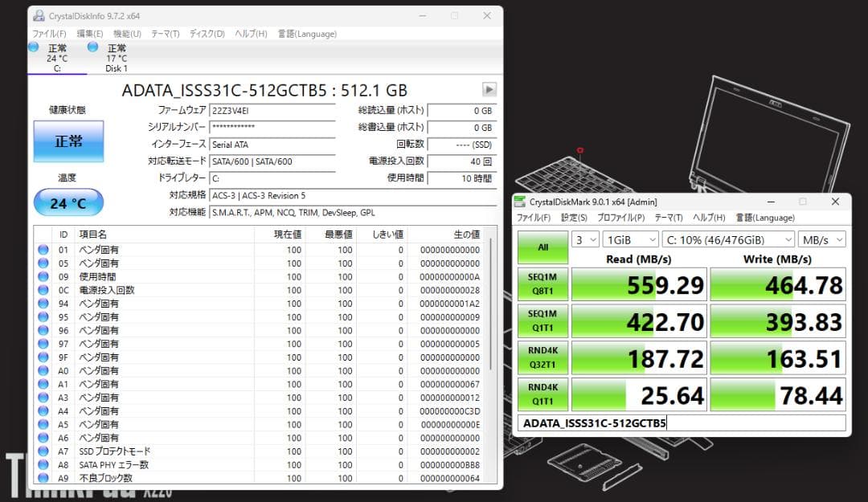Open the unit dropdown showing MB/s

(x=822, y=239)
